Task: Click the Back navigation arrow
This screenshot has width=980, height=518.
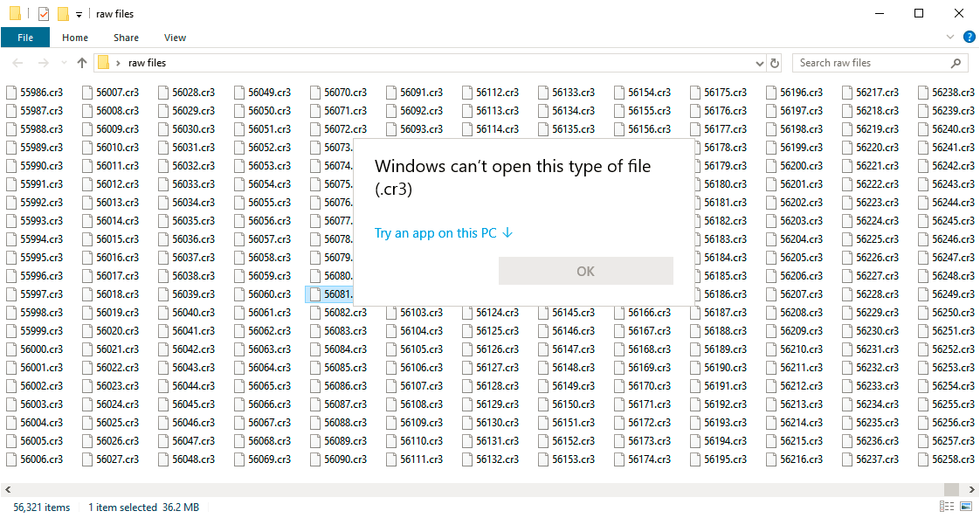Action: tap(18, 62)
